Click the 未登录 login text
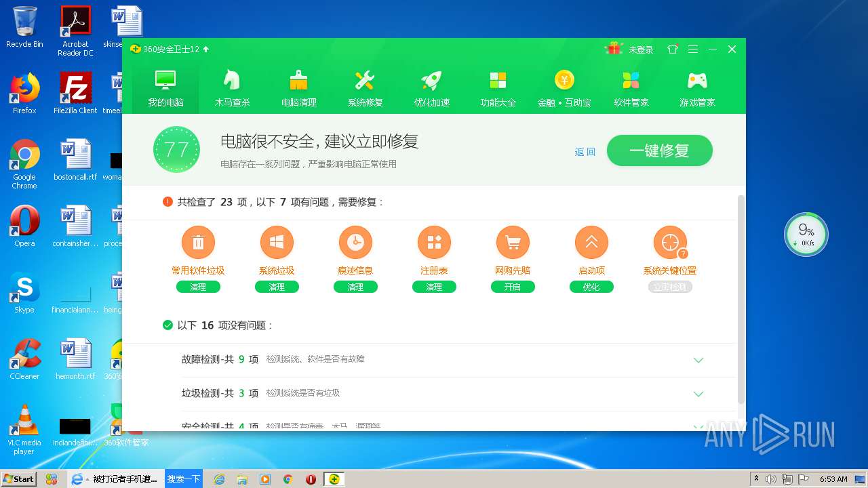The image size is (868, 488). tap(641, 49)
